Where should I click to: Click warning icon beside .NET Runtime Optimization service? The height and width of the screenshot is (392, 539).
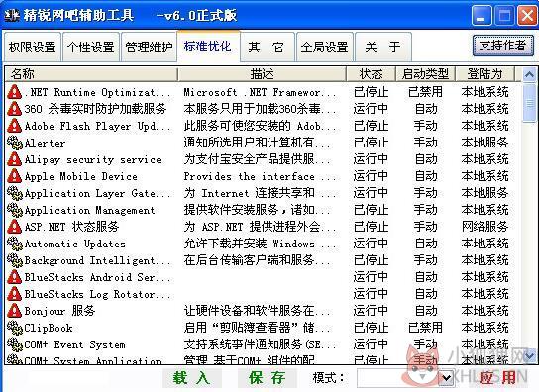click(15, 92)
